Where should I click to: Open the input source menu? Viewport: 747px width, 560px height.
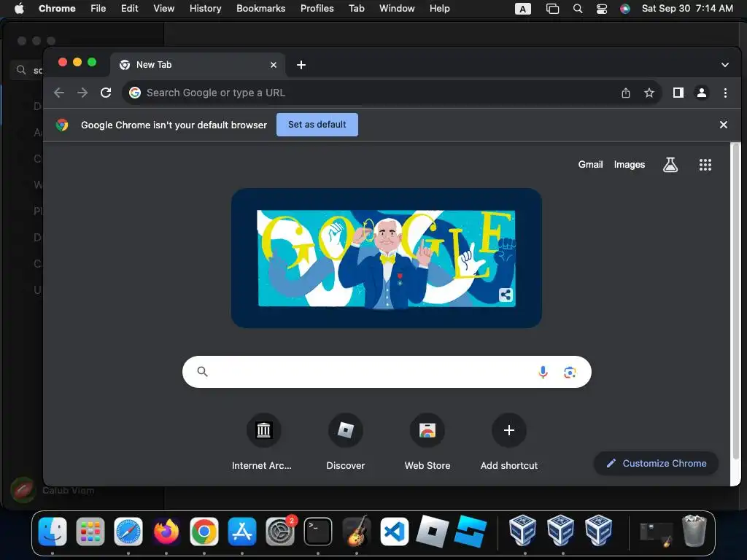click(x=522, y=9)
